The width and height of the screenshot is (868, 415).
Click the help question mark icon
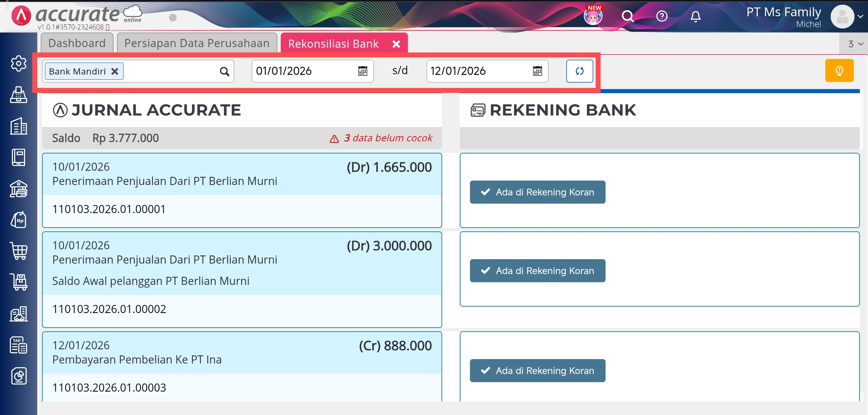tap(662, 16)
